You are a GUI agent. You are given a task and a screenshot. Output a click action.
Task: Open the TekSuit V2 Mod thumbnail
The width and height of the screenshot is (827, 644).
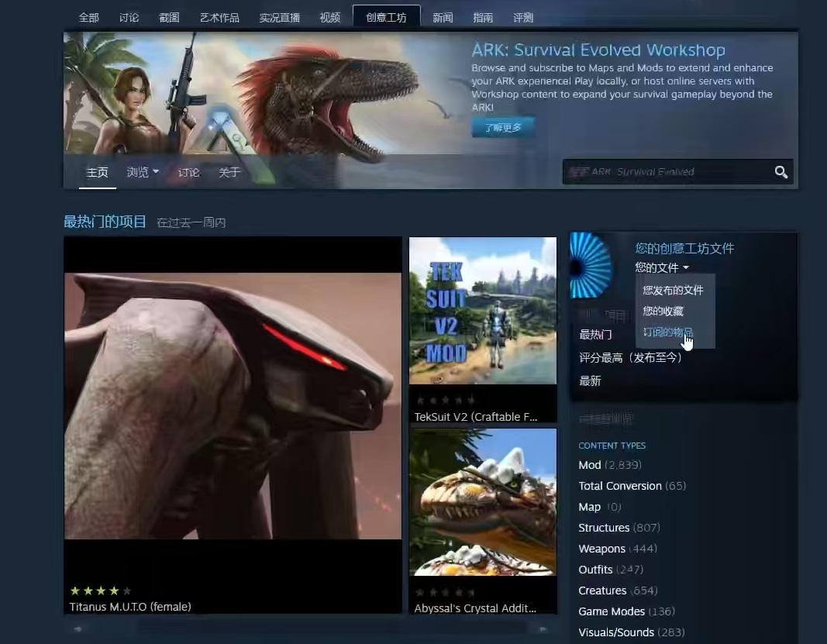pyautogui.click(x=482, y=311)
